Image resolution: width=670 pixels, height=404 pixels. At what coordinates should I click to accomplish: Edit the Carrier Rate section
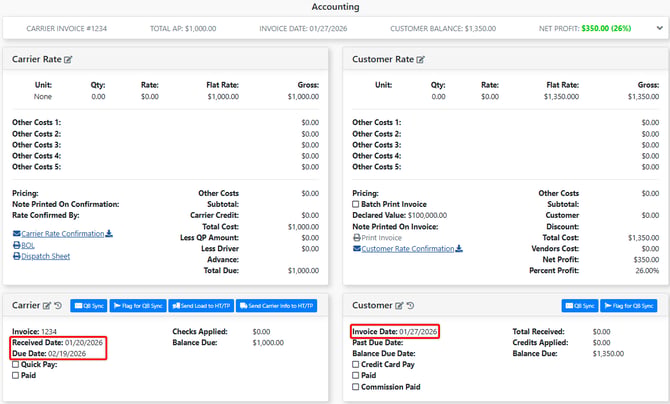pos(68,60)
